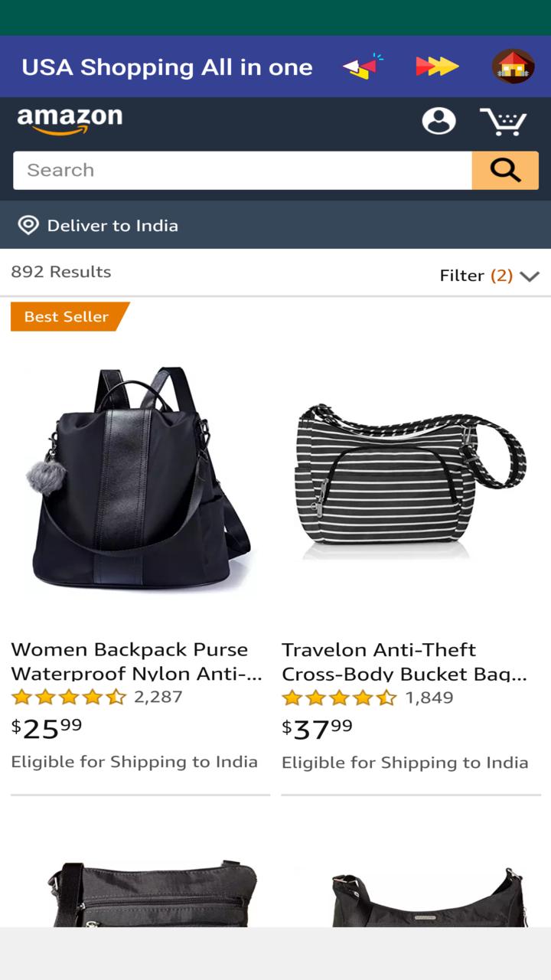Image resolution: width=551 pixels, height=980 pixels.
Task: Open the shopping cart icon
Action: tap(504, 122)
